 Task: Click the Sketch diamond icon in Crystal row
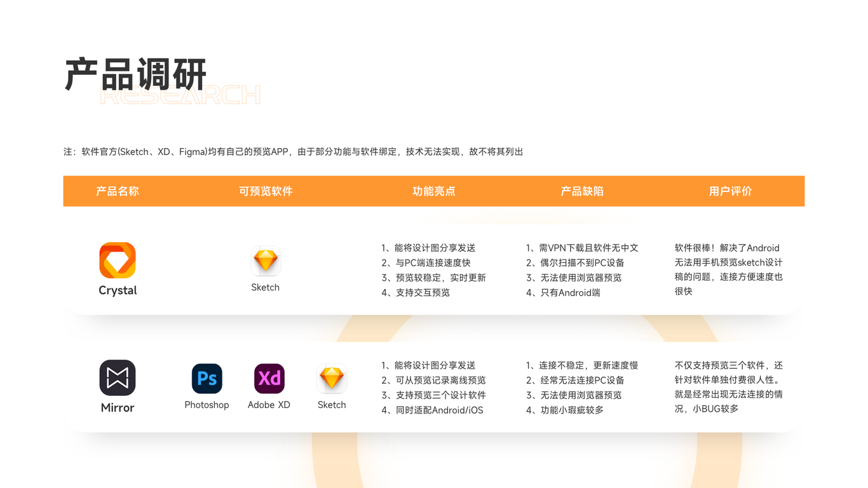266,261
